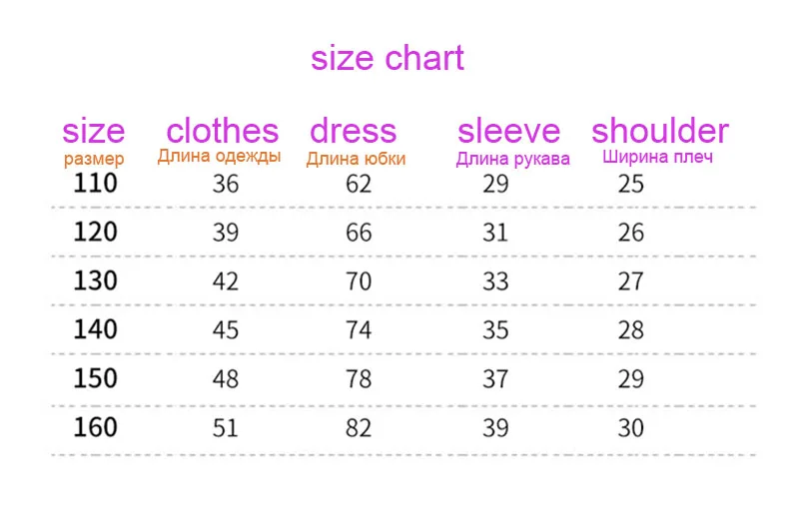Click the 'Длина юбки' subtitle
This screenshot has width=799, height=532.
(x=356, y=159)
